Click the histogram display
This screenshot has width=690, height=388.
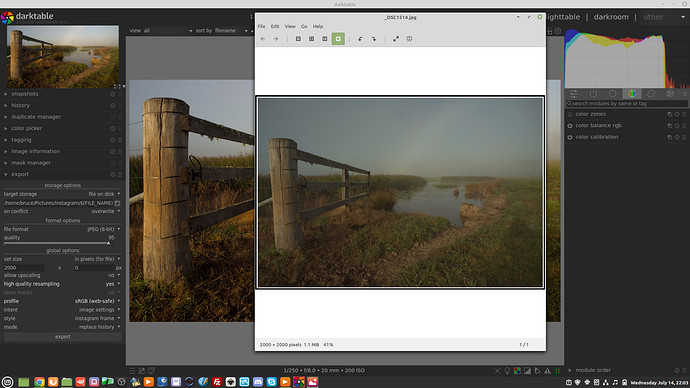point(627,58)
